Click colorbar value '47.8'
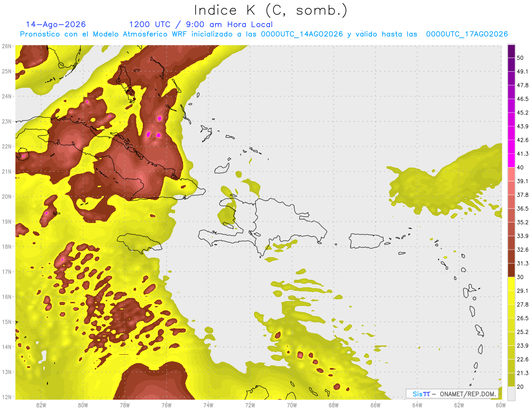 (x=522, y=85)
